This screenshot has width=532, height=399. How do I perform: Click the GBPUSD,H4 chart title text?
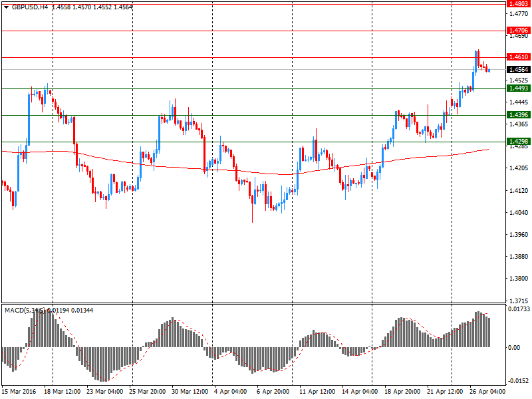click(x=30, y=7)
